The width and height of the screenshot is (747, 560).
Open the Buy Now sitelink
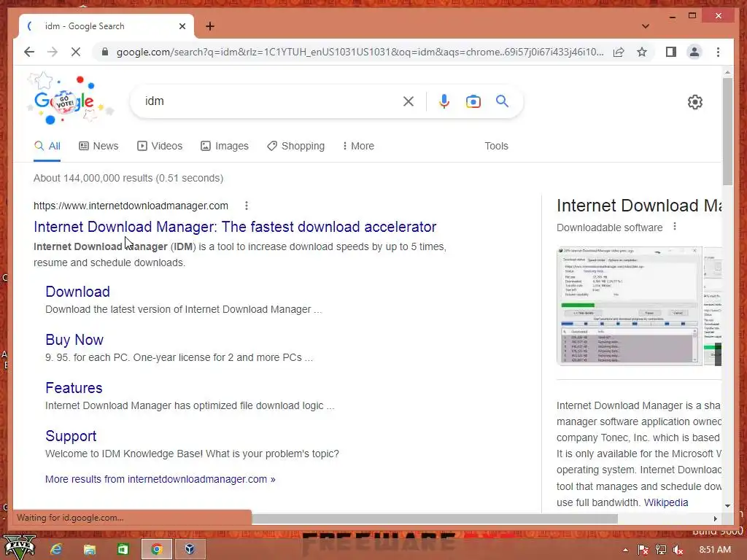coord(74,340)
